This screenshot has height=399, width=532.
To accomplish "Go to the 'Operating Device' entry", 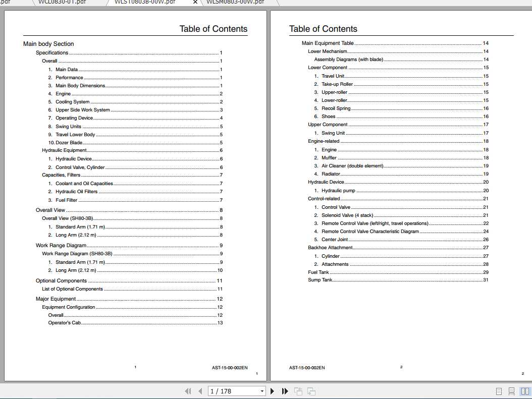I will [x=135, y=118].
